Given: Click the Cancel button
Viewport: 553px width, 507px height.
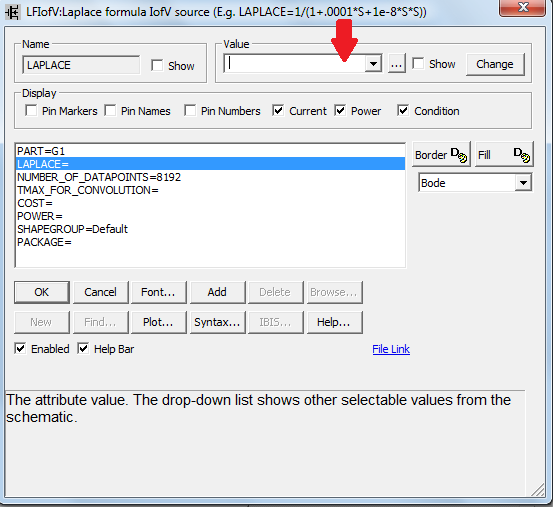Looking at the screenshot, I should coord(101,292).
